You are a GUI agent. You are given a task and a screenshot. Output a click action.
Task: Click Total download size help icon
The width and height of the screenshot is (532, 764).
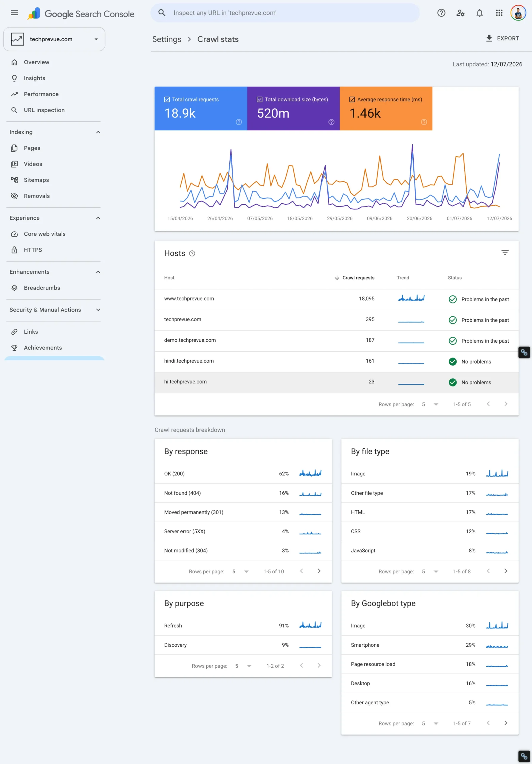tap(332, 122)
